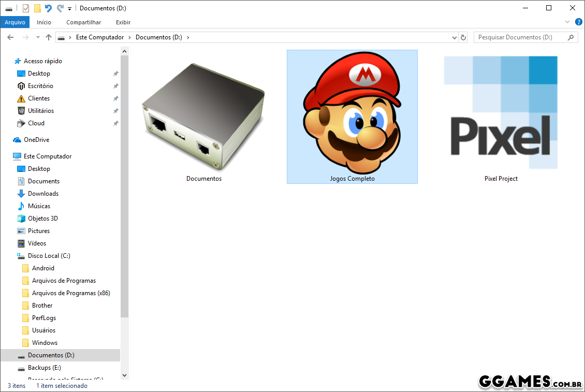
Task: Open the Quick Access Toolbar customize dropdown
Action: coord(70,9)
